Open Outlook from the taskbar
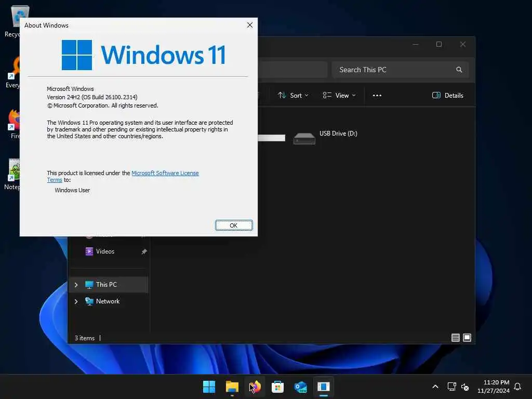532x399 pixels. click(301, 387)
